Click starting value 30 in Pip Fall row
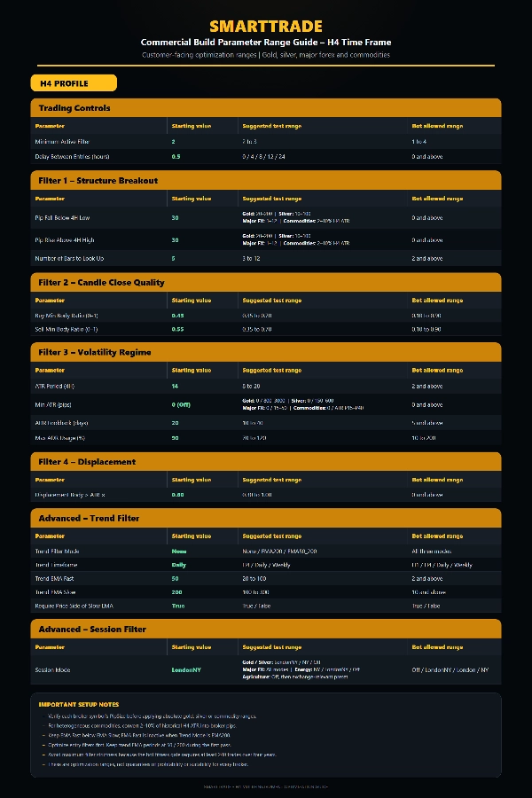 (176, 218)
